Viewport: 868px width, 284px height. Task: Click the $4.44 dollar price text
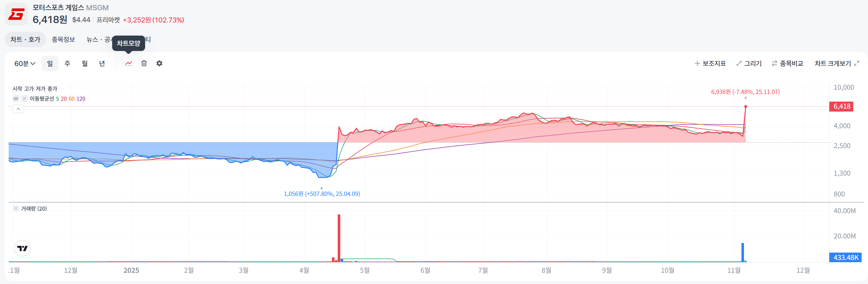tap(81, 20)
